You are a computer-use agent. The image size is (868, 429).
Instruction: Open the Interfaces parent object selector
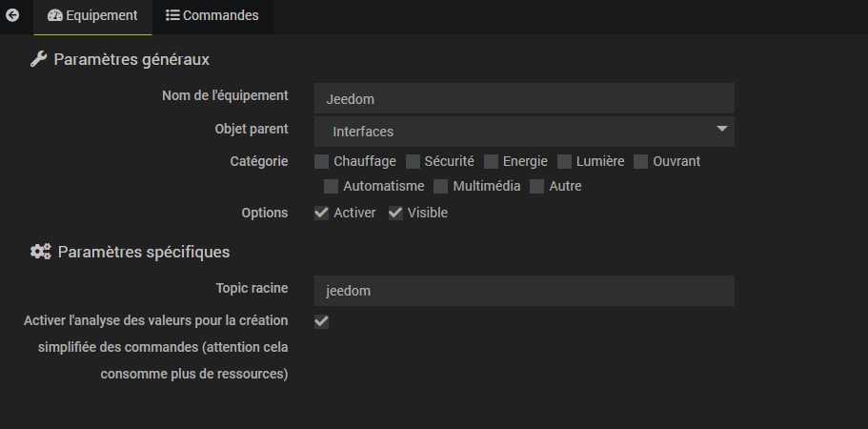(524, 132)
